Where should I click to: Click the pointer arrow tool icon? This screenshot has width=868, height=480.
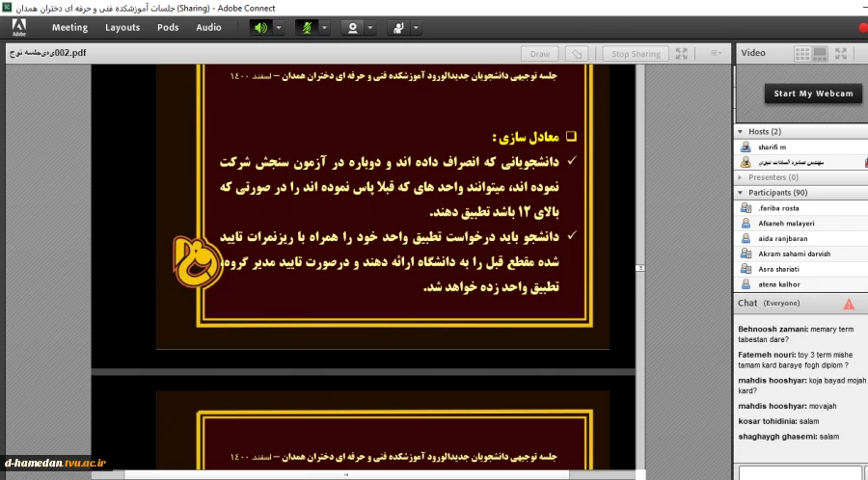point(577,54)
